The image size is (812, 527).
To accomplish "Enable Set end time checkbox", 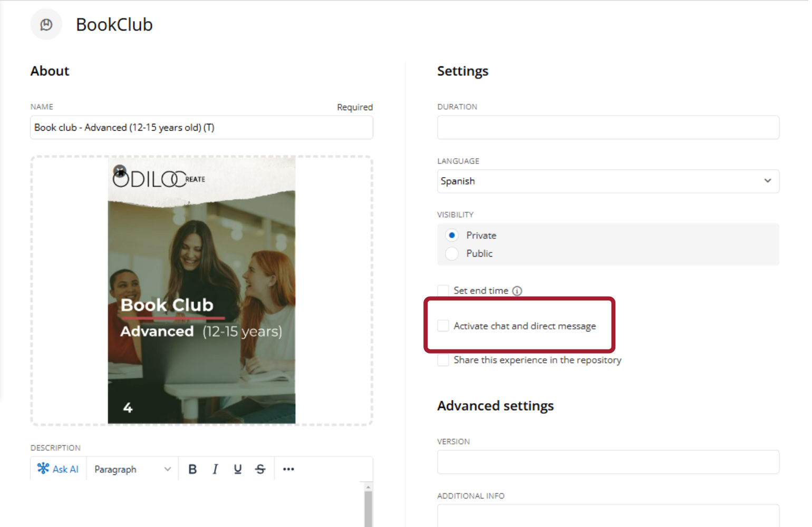I will 443,291.
